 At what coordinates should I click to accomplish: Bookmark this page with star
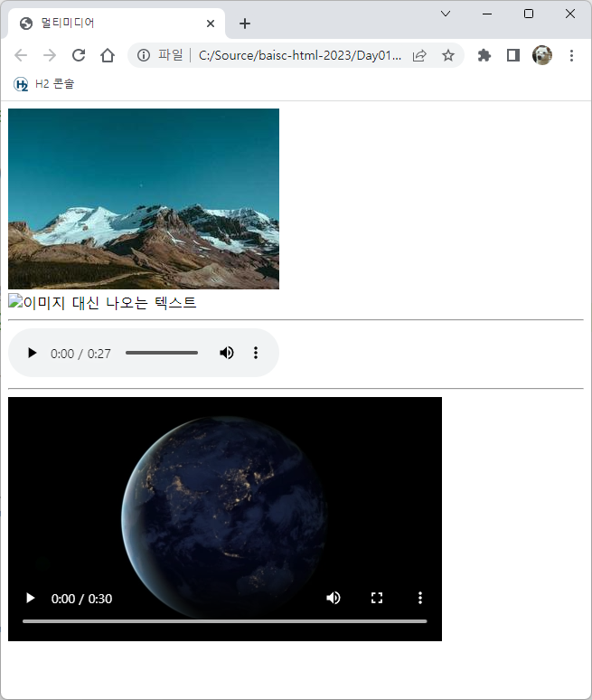coord(448,55)
